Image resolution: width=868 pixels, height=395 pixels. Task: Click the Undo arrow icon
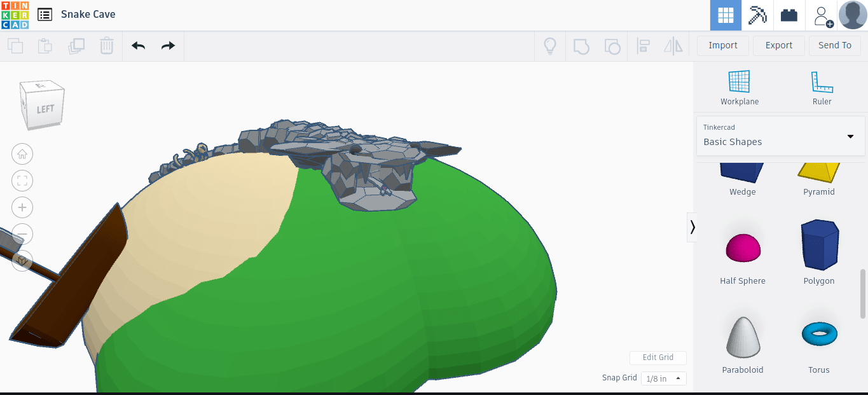(138, 45)
